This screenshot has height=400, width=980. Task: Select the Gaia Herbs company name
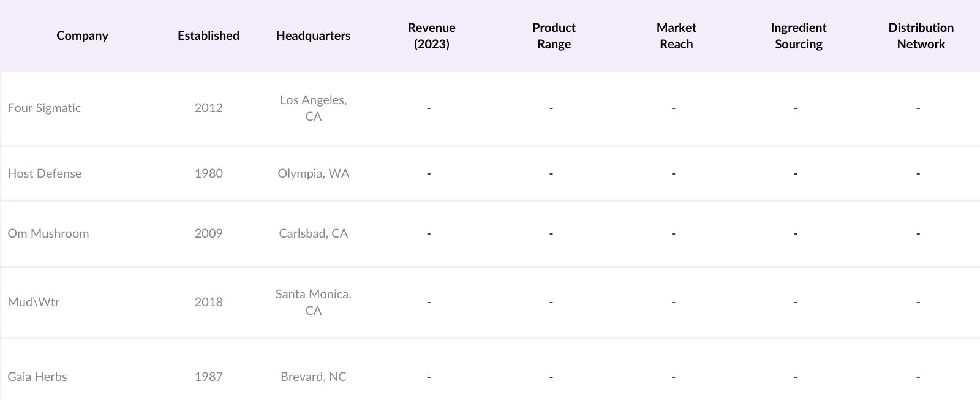(37, 377)
